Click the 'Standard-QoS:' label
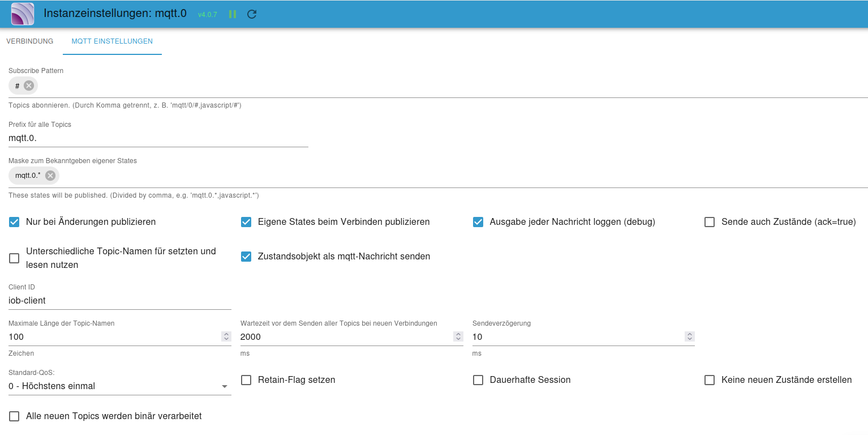The width and height of the screenshot is (868, 435). [x=32, y=373]
